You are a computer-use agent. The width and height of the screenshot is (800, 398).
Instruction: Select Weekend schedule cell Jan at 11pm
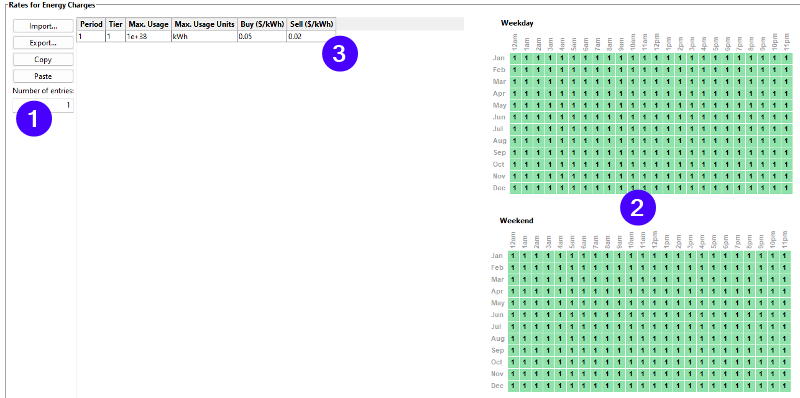pyautogui.click(x=786, y=256)
